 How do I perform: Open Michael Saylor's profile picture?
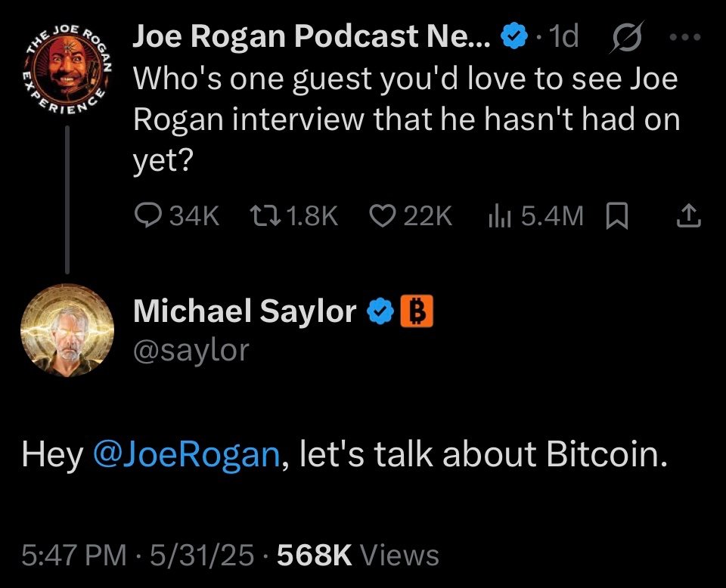pos(67,330)
